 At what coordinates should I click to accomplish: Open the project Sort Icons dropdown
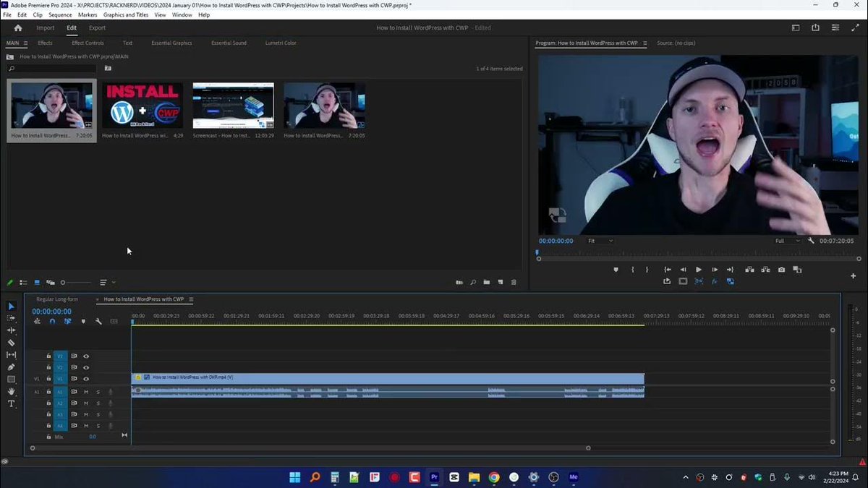click(x=107, y=282)
